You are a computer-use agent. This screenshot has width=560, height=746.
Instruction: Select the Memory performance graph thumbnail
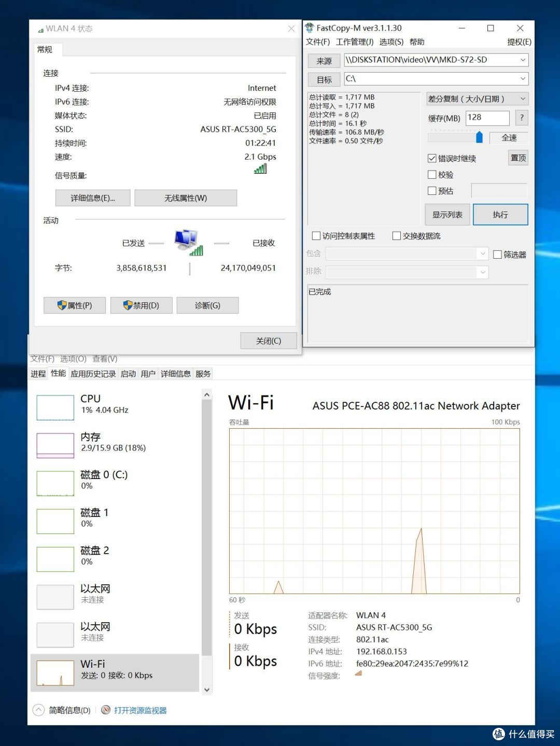point(55,446)
